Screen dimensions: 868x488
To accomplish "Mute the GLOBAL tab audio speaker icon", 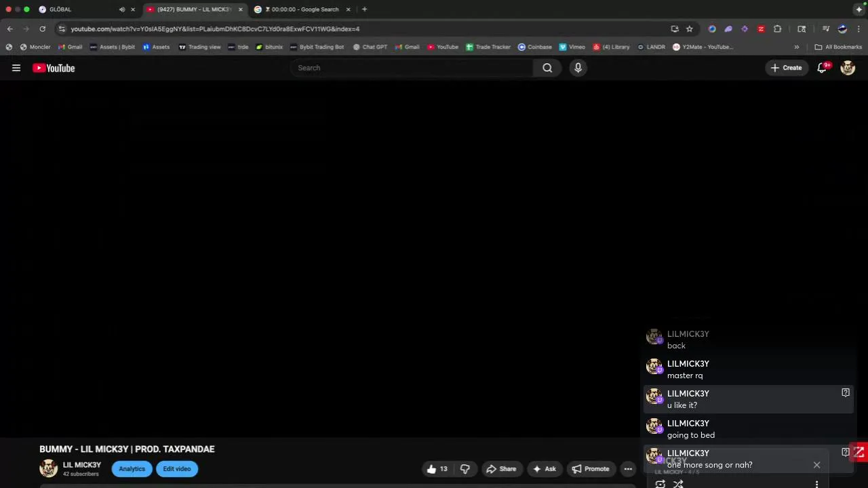I will click(x=122, y=9).
